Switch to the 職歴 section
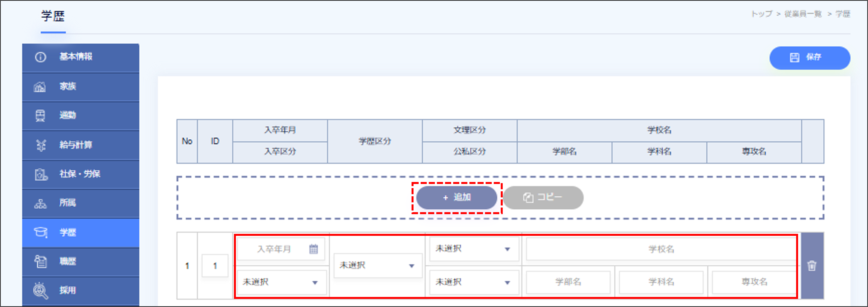The width and height of the screenshot is (868, 307). (81, 262)
